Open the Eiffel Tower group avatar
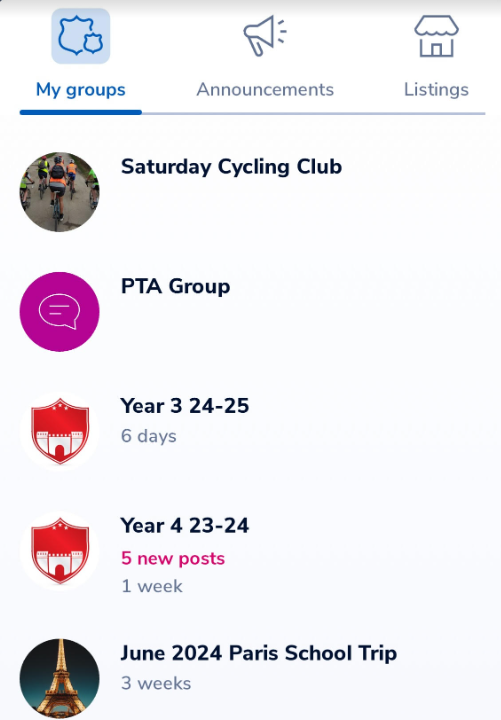 (59, 678)
